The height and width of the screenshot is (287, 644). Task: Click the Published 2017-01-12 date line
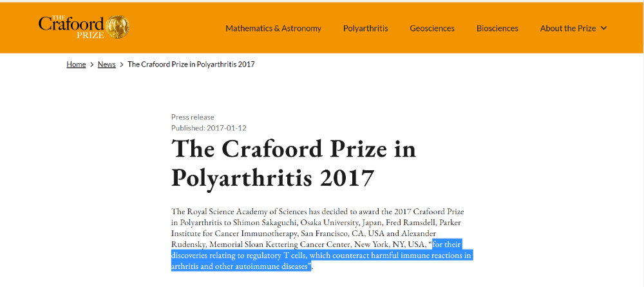pyautogui.click(x=209, y=128)
